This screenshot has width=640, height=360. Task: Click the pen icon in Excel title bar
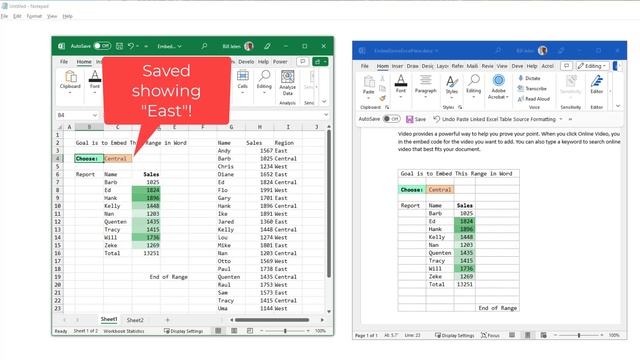pyautogui.click(x=267, y=46)
